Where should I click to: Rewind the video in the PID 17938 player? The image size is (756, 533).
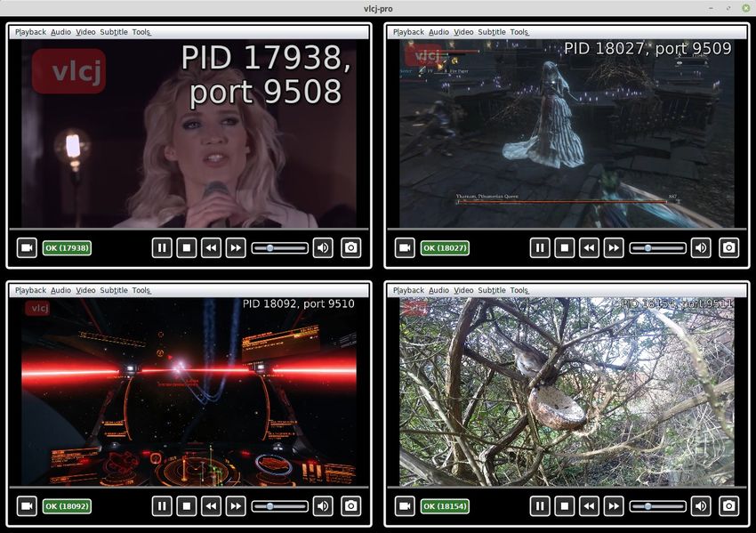tap(211, 248)
